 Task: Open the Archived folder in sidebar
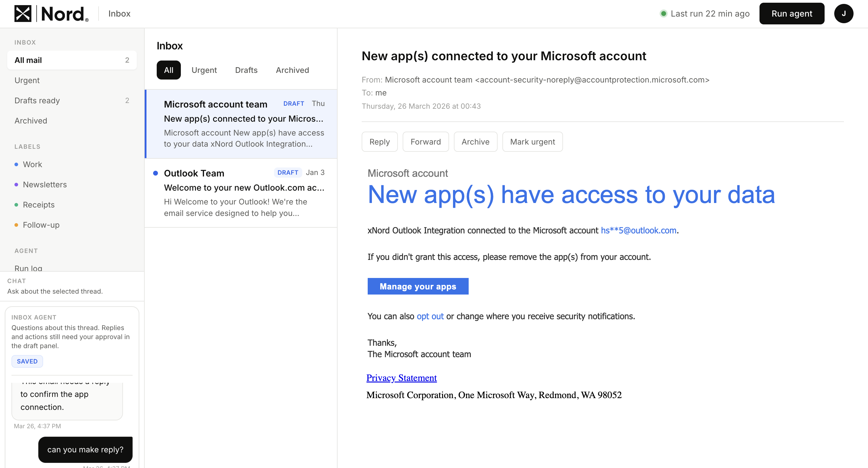click(x=72, y=120)
